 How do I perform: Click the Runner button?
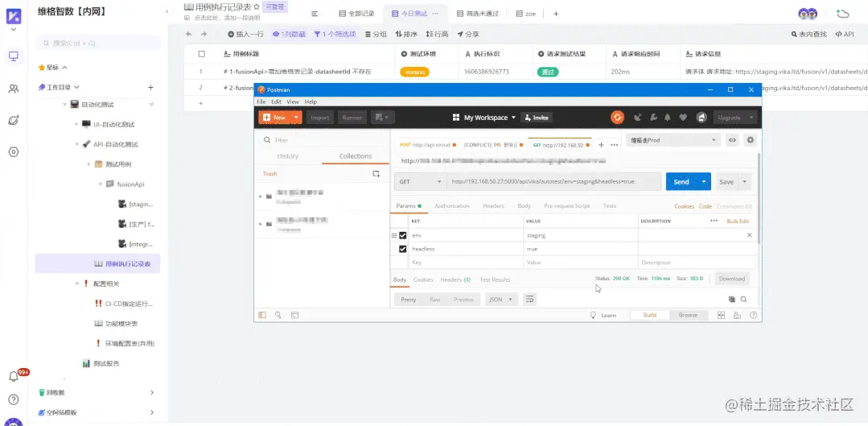pyautogui.click(x=352, y=118)
